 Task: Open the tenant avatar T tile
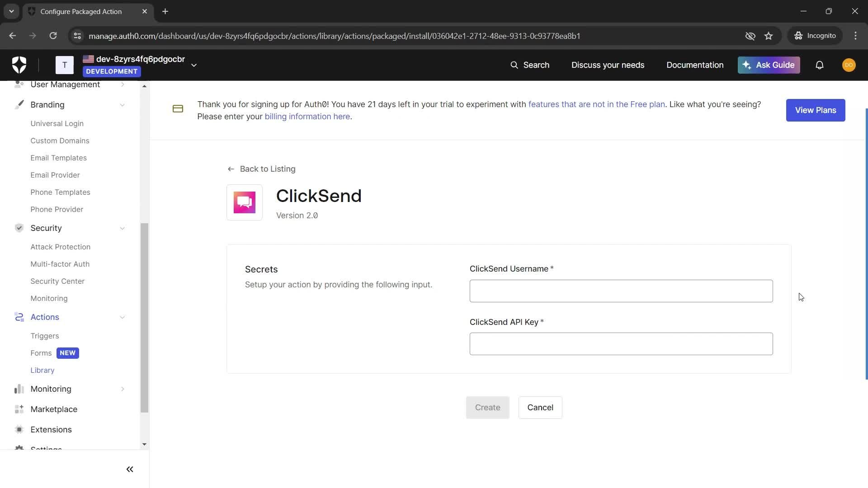[x=65, y=65]
